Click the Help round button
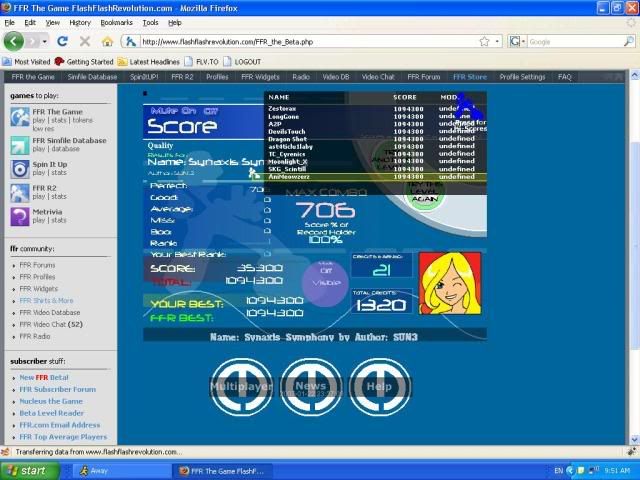Viewport: 640px width, 480px height. click(x=379, y=385)
